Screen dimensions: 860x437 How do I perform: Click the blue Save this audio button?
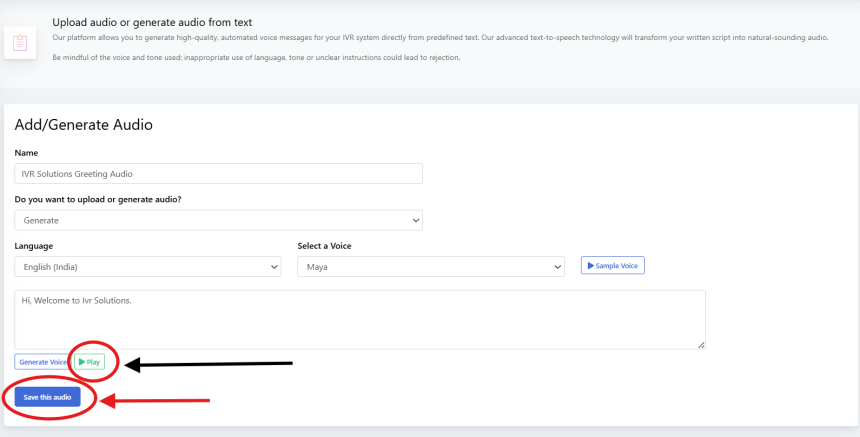click(x=48, y=397)
